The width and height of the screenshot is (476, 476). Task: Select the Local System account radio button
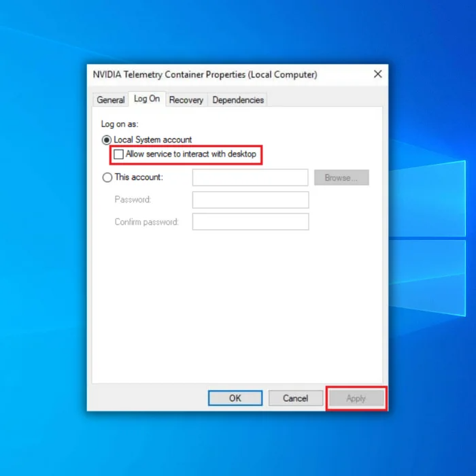(107, 140)
